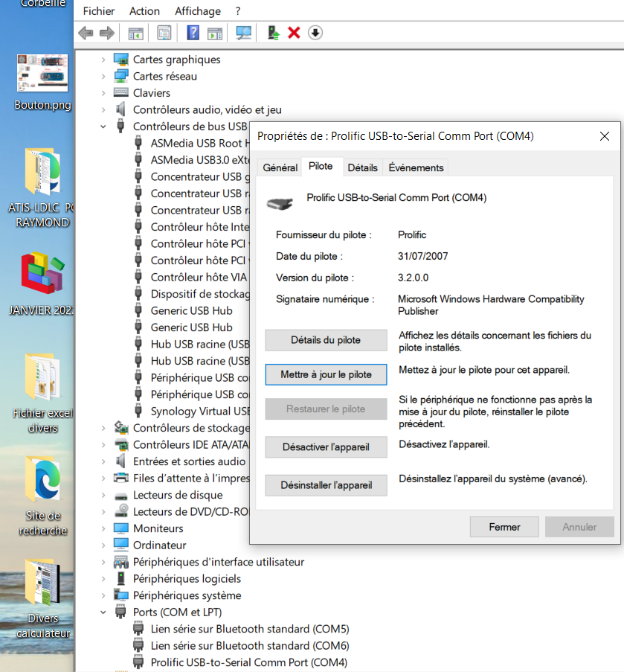Click the Fermer button

[504, 527]
